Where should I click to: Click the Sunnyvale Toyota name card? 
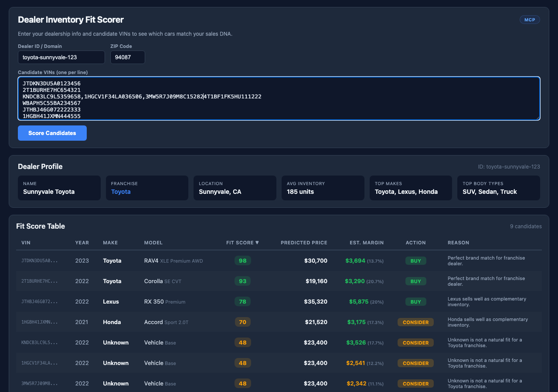tap(59, 188)
